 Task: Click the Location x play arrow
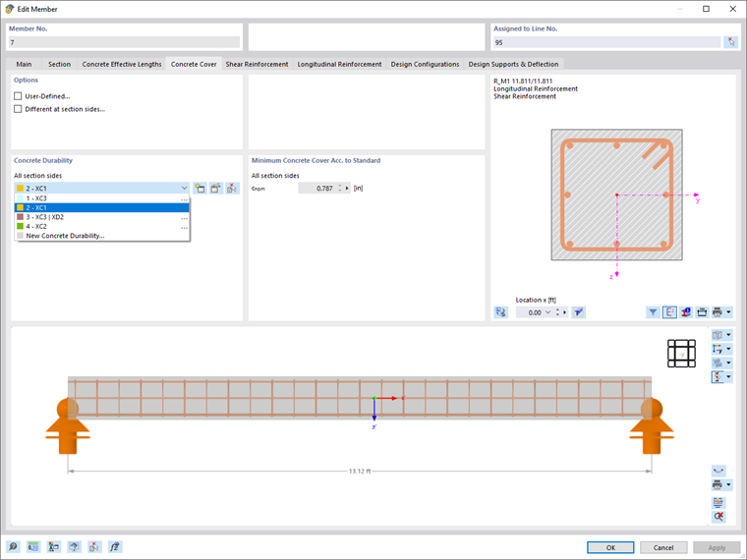click(565, 312)
